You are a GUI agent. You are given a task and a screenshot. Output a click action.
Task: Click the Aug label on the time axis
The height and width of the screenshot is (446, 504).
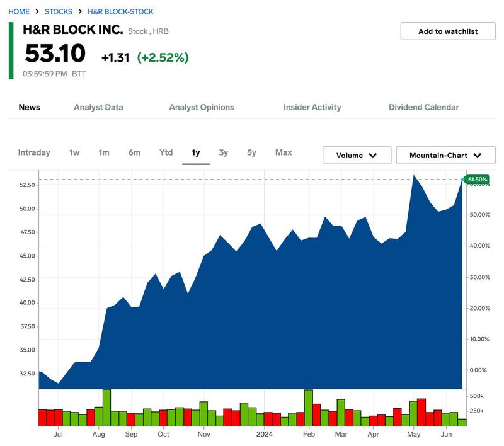pos(99,434)
